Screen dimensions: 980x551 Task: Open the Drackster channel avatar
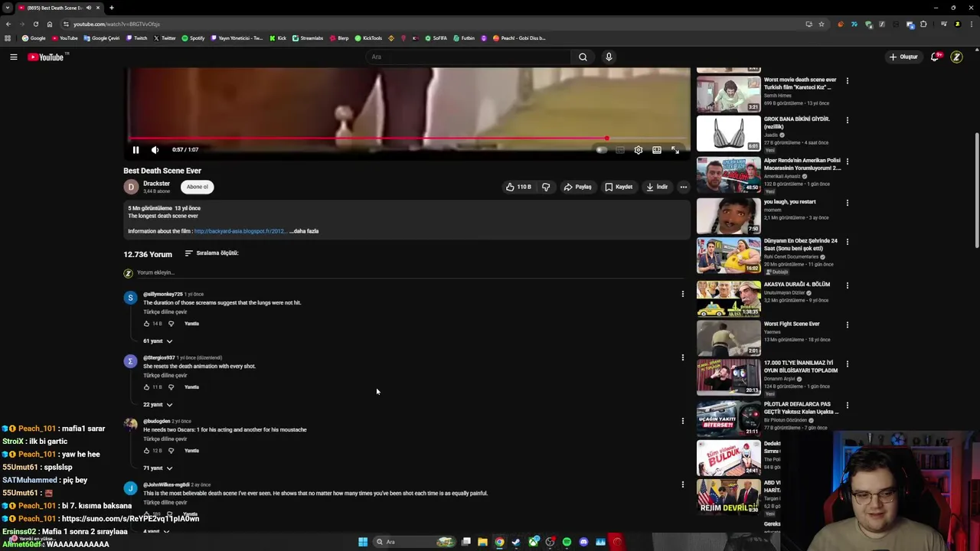[131, 187]
